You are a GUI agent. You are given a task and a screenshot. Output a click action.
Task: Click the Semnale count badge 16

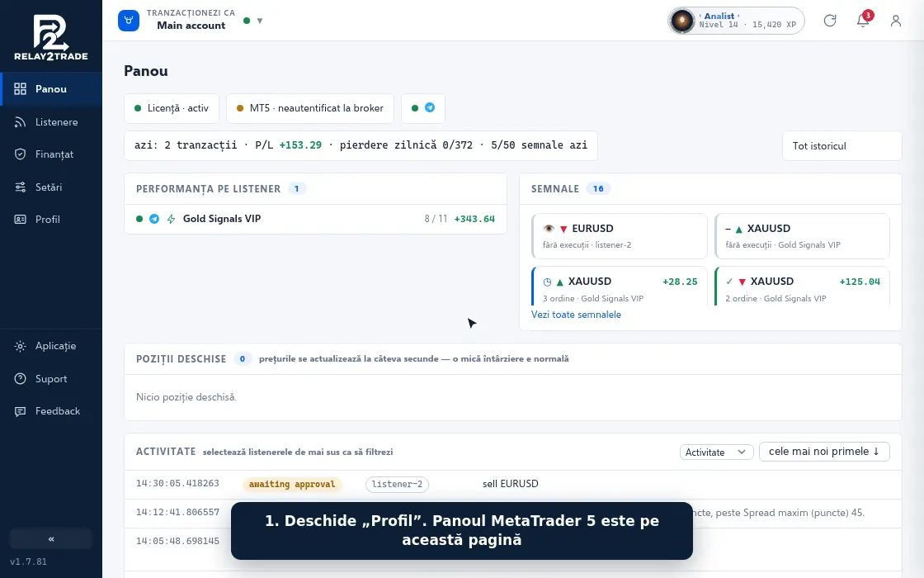click(x=598, y=189)
